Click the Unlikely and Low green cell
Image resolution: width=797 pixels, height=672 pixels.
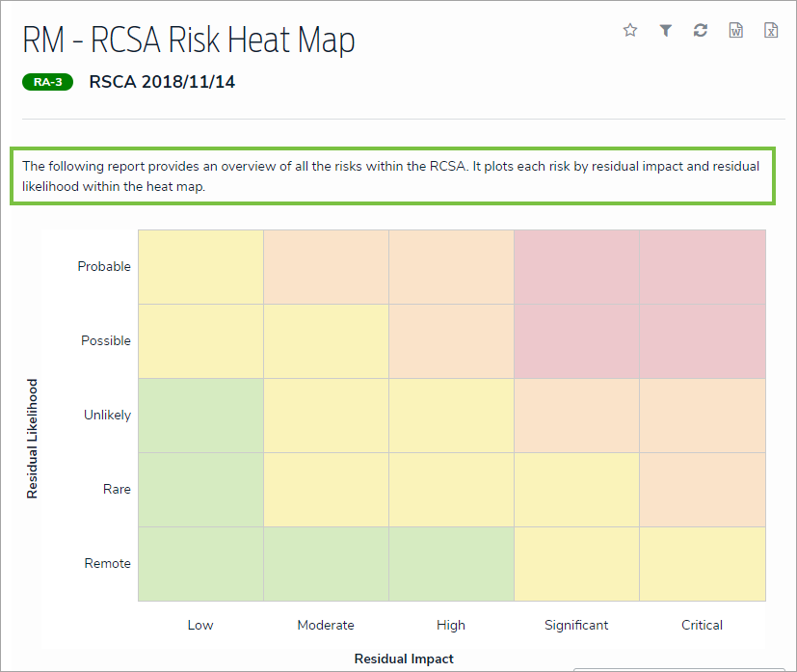click(200, 416)
